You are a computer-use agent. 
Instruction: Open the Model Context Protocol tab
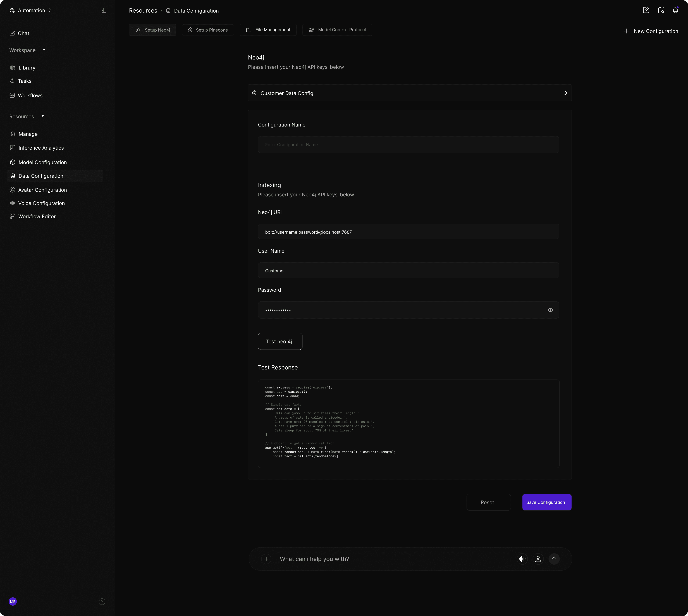(337, 30)
